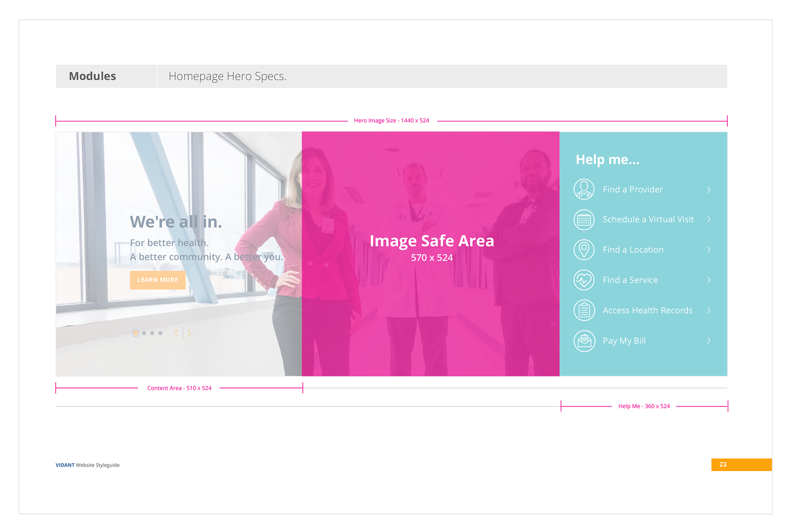Click the Pay My Bill envelope icon
Viewport: 790px width, 532px height.
coord(584,341)
